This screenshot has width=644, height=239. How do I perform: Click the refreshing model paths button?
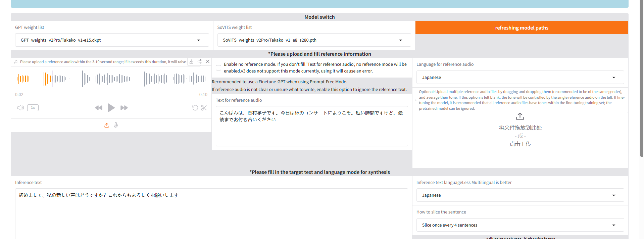[522, 28]
